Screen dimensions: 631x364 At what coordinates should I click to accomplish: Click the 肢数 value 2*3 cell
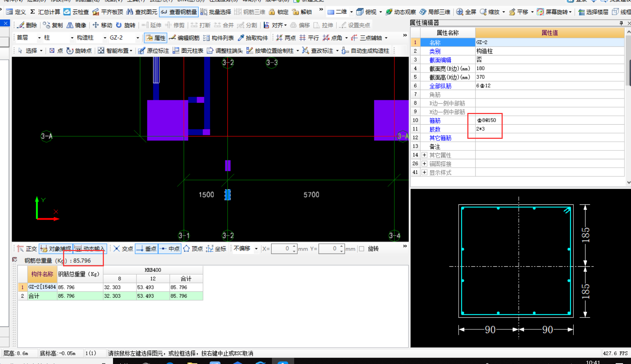(x=549, y=129)
